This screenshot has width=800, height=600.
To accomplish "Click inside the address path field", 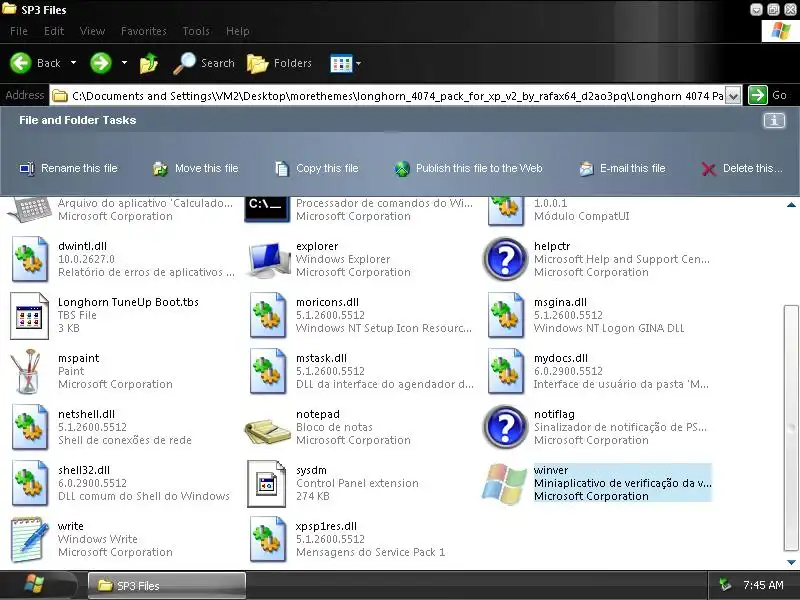I will pos(388,96).
